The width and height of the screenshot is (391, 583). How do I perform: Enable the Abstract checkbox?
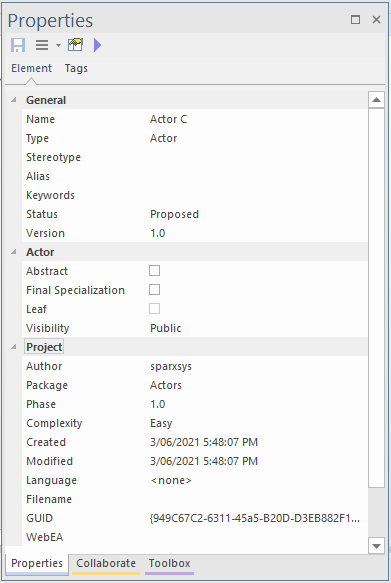tap(155, 270)
